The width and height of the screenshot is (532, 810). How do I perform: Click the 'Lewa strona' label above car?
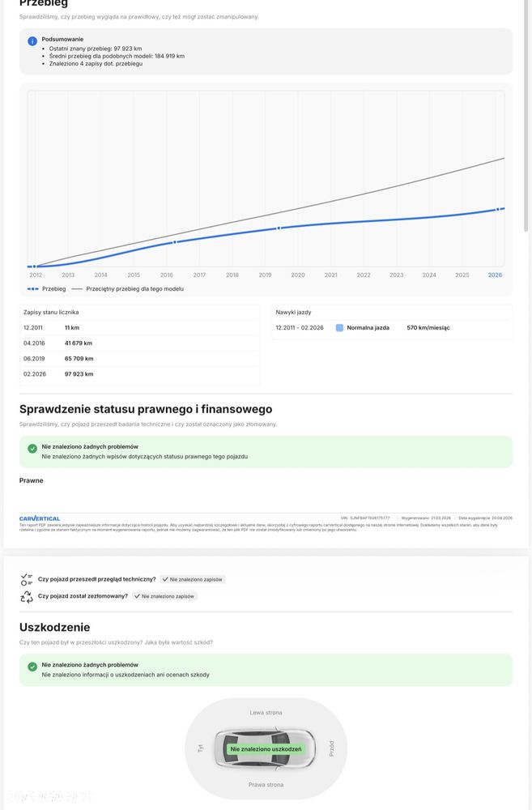coord(266,713)
